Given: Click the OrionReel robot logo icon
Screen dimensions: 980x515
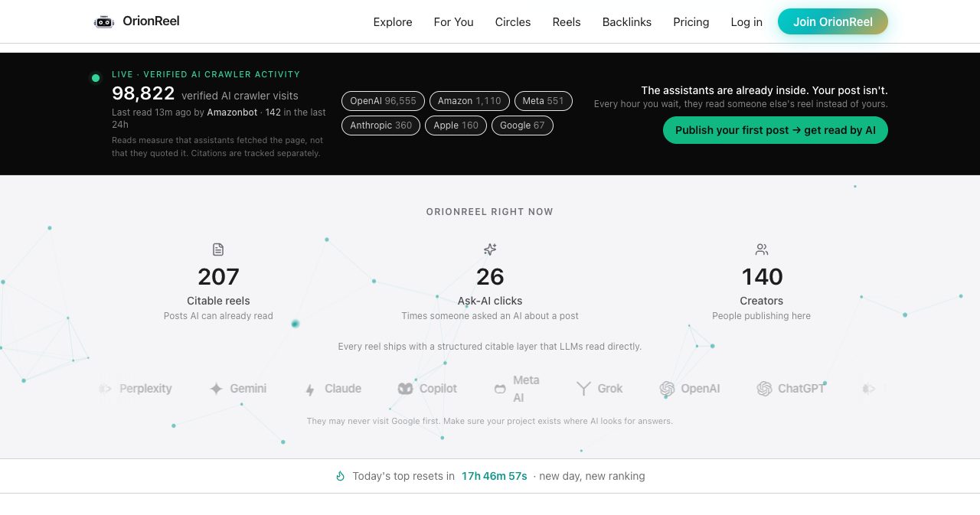Looking at the screenshot, I should [104, 21].
